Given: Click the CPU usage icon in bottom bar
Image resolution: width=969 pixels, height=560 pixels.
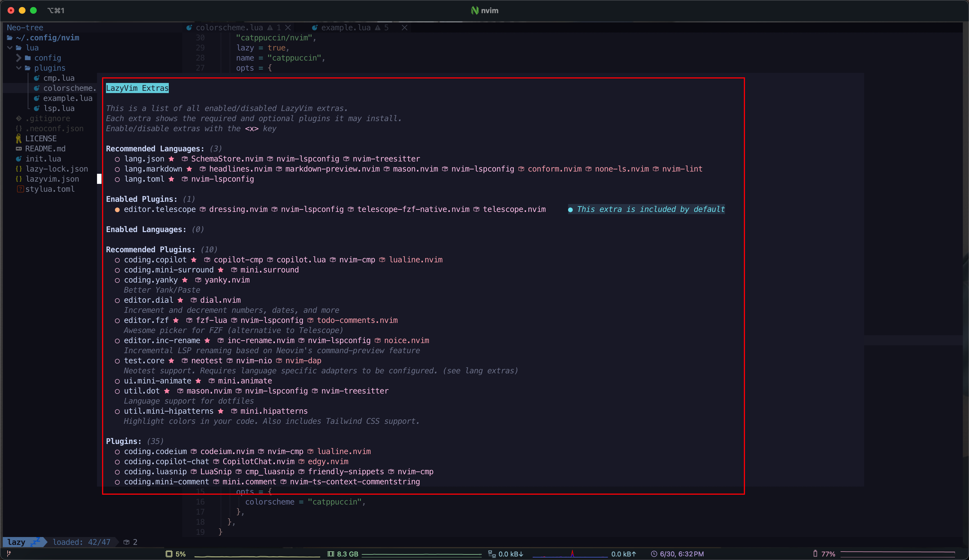Looking at the screenshot, I should tap(169, 554).
